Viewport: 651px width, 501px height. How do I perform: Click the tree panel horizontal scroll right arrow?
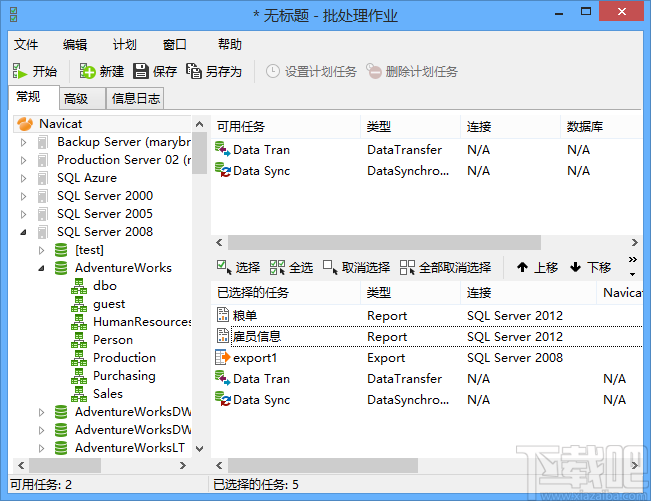tap(182, 466)
